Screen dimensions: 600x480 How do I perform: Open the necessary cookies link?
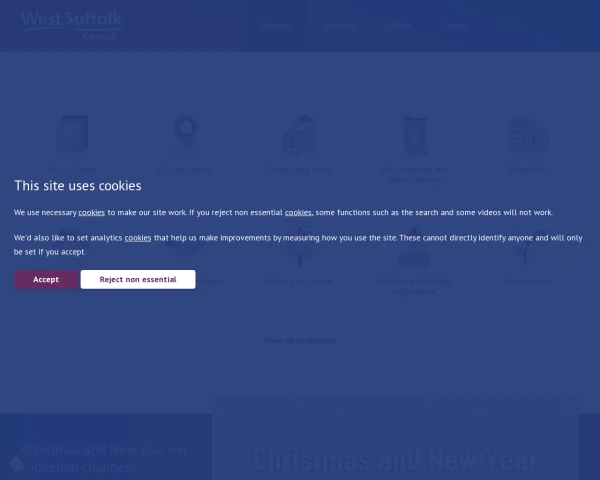pyautogui.click(x=92, y=212)
